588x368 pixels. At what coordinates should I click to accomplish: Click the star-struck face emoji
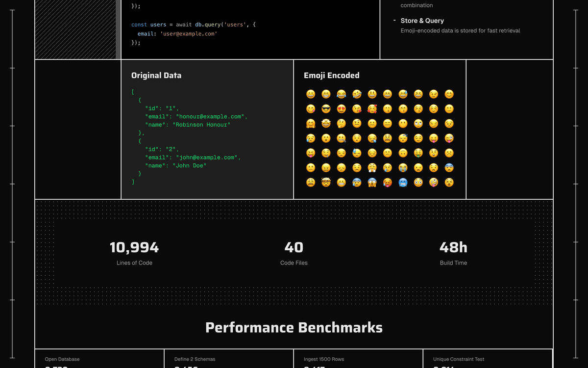coord(326,124)
